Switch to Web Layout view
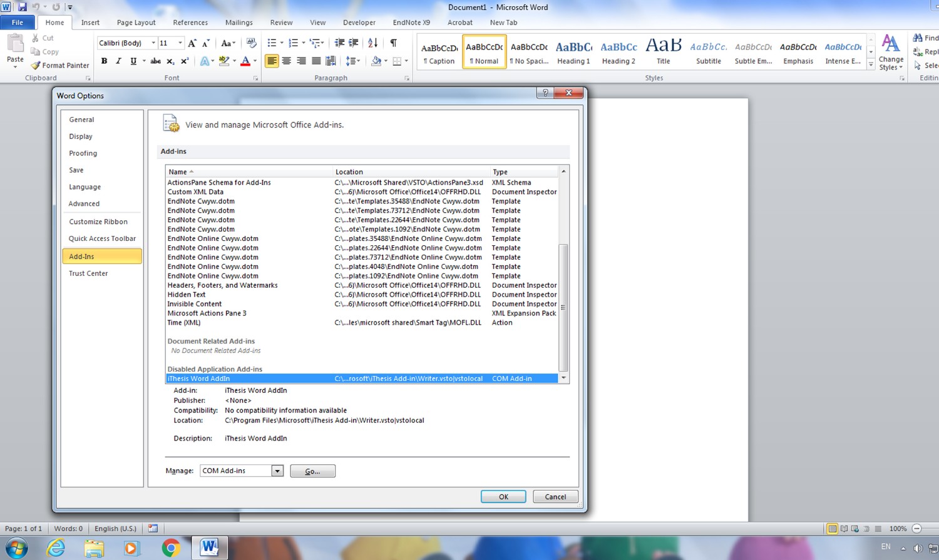Viewport: 939px width, 560px height. pos(855,529)
